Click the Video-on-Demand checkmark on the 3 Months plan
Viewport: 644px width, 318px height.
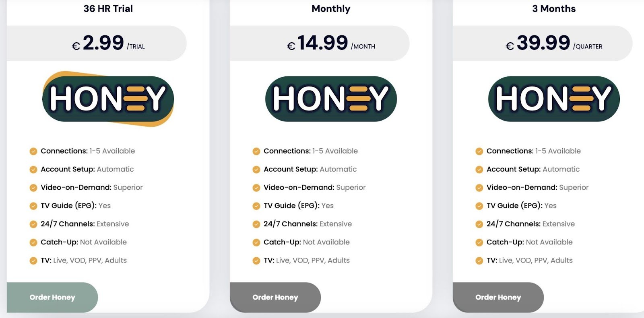point(478,188)
